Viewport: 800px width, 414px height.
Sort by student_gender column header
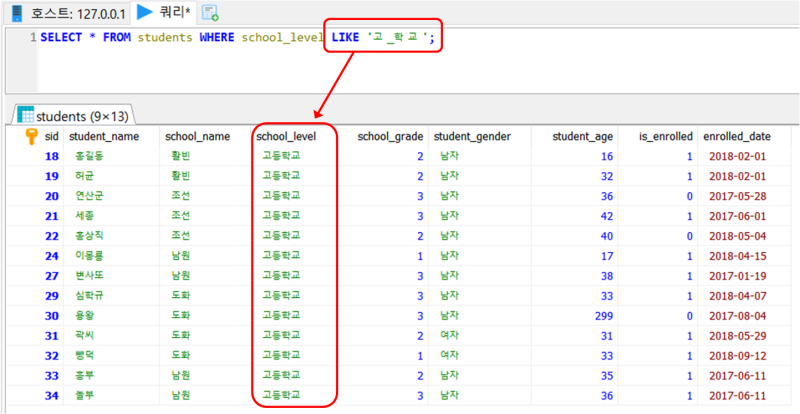point(472,137)
